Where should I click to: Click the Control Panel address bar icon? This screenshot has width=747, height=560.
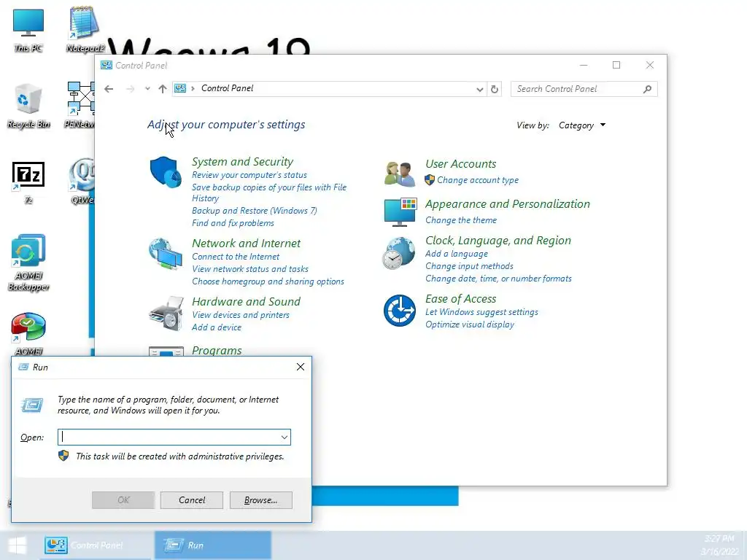[x=180, y=88]
